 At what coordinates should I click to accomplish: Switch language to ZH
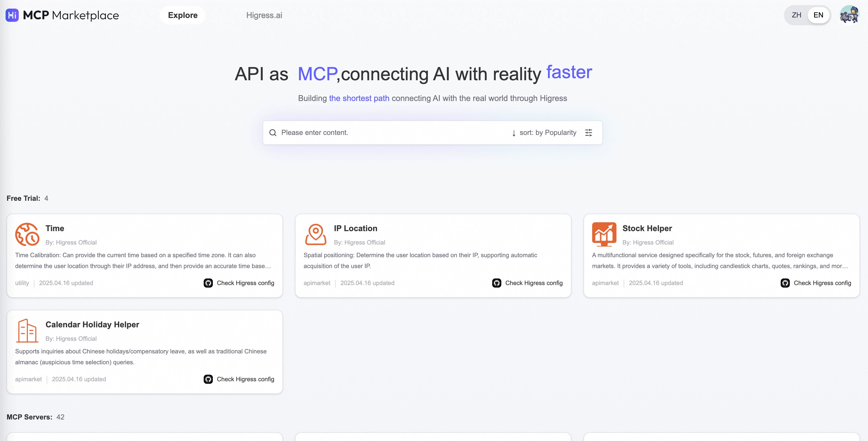[797, 15]
